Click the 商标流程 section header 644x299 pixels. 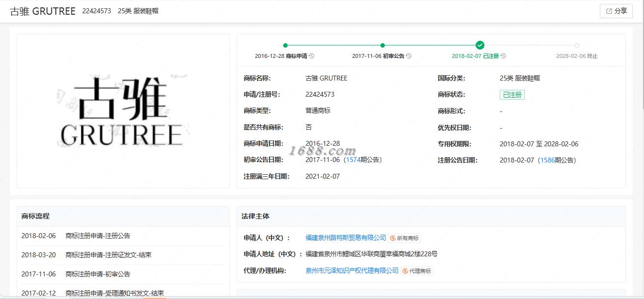pos(123,216)
